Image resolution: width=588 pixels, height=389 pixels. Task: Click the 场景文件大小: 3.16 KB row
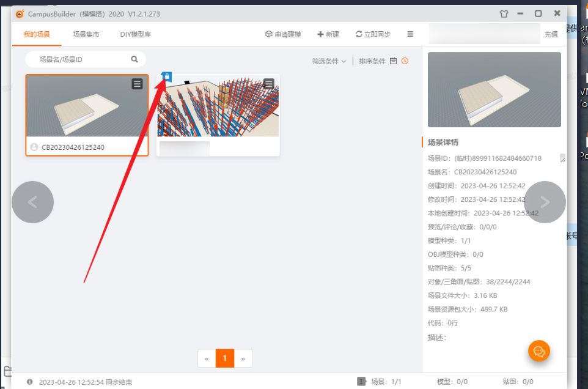462,295
